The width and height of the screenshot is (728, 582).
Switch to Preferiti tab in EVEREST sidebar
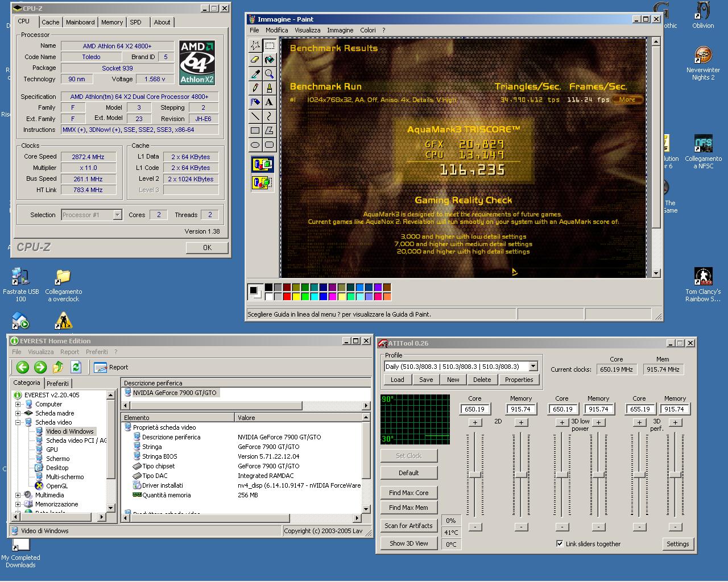pyautogui.click(x=57, y=384)
